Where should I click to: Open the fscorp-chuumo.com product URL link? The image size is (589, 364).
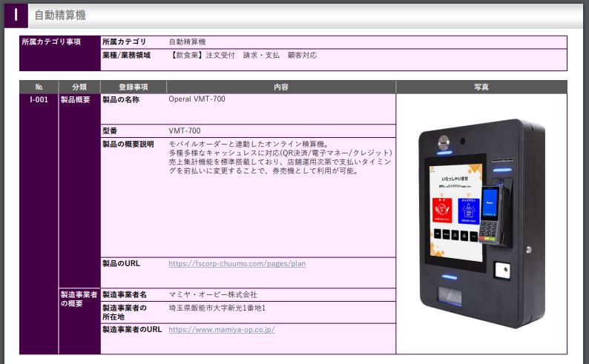[237, 263]
